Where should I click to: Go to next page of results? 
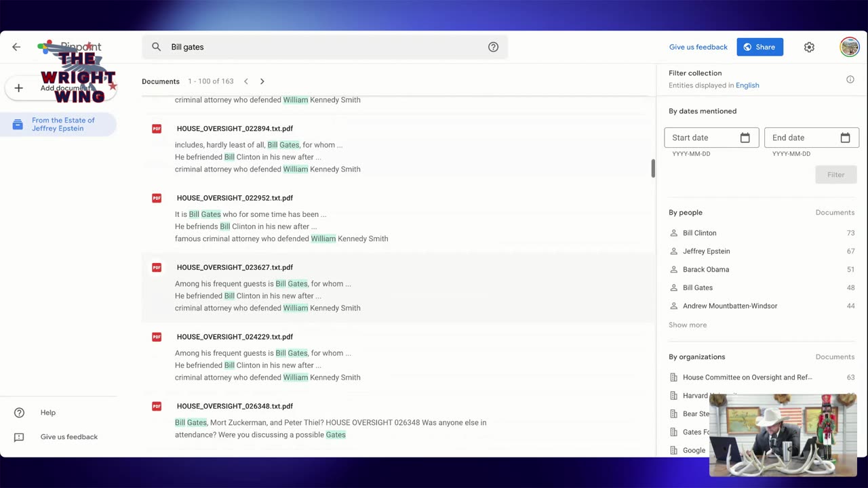[262, 81]
